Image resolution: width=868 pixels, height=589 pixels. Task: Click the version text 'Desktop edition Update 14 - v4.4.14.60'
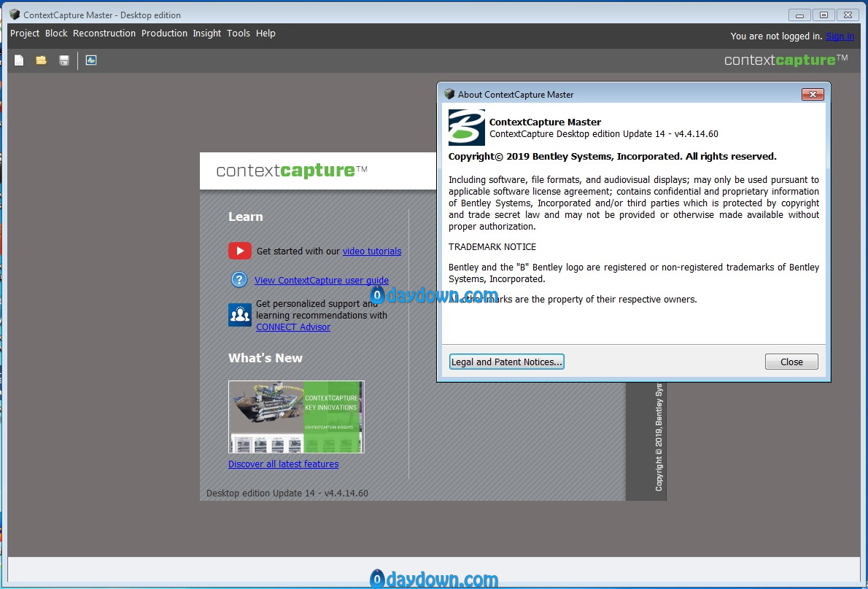pos(287,494)
